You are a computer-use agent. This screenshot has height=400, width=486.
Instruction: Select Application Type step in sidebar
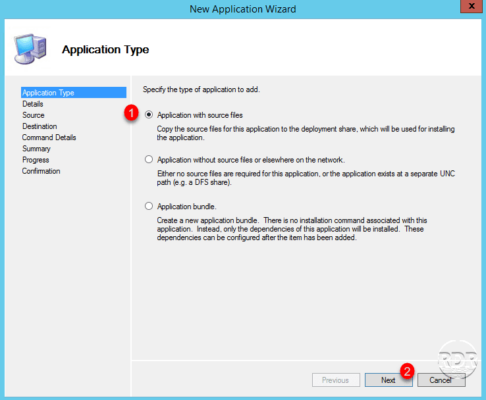tap(73, 92)
